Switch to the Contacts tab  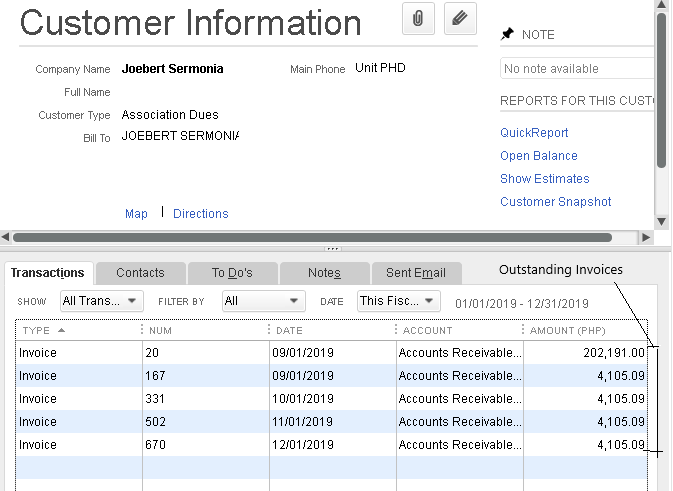point(140,273)
